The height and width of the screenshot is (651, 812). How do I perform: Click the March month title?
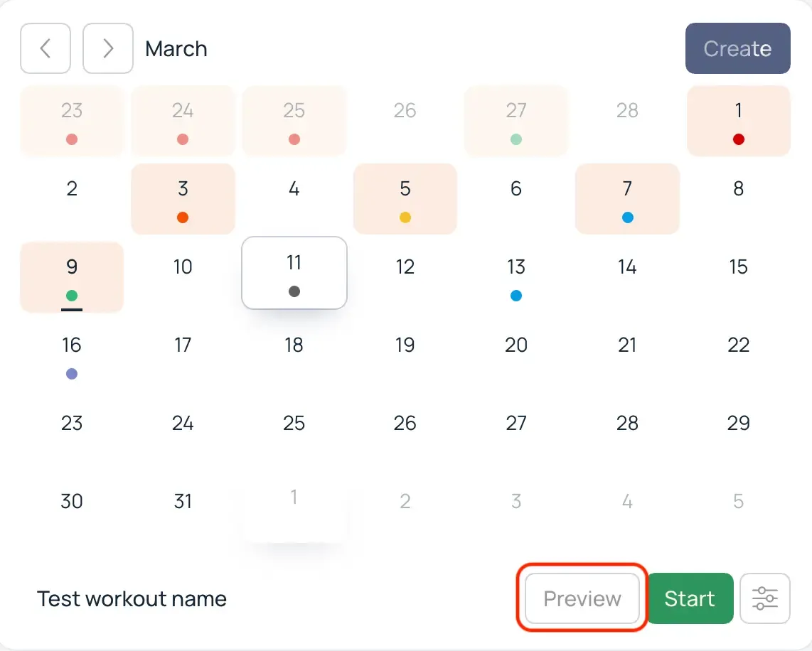click(x=176, y=48)
